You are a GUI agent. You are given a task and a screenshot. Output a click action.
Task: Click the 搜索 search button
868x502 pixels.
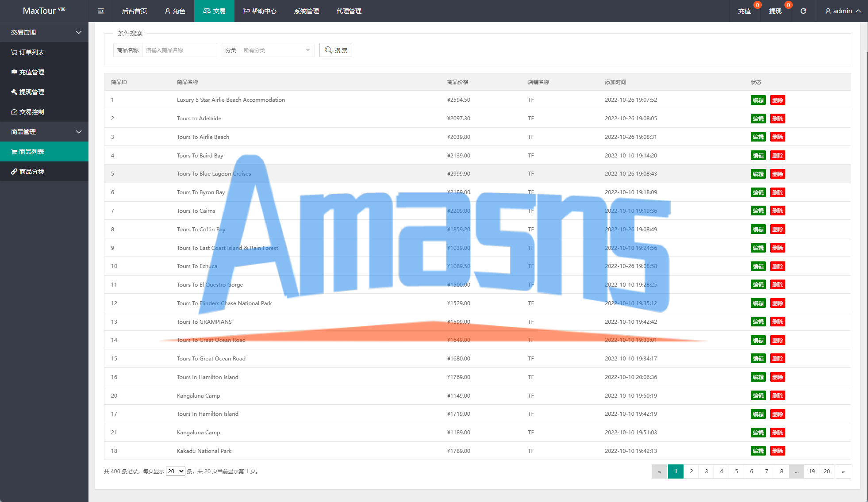tap(336, 50)
